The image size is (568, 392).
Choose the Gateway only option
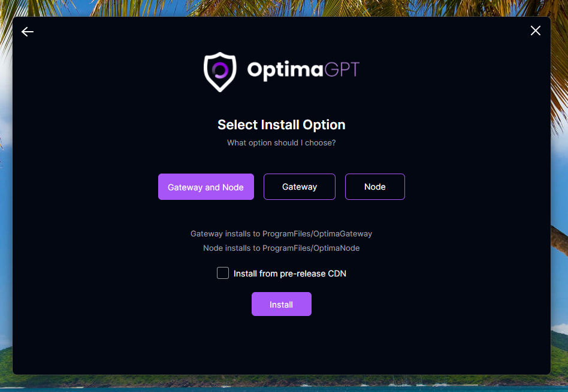pos(299,187)
